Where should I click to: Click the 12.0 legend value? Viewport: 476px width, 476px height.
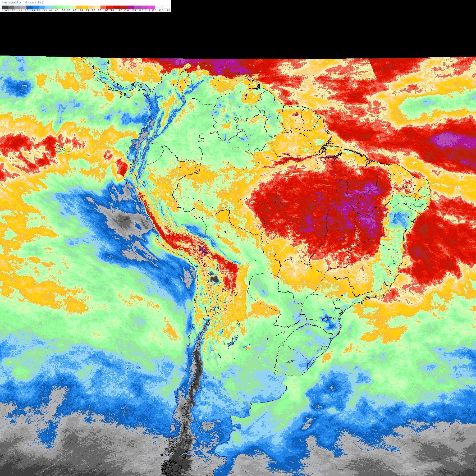154,10
